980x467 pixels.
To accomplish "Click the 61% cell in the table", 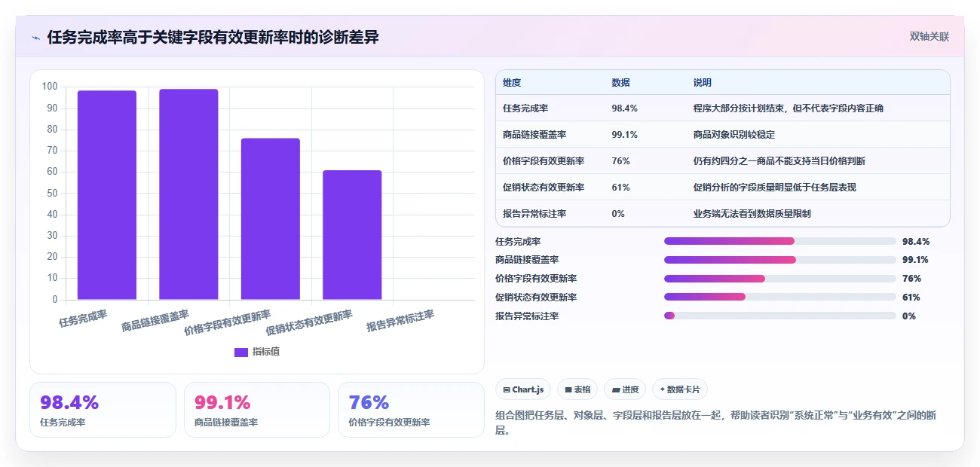I will (620, 188).
